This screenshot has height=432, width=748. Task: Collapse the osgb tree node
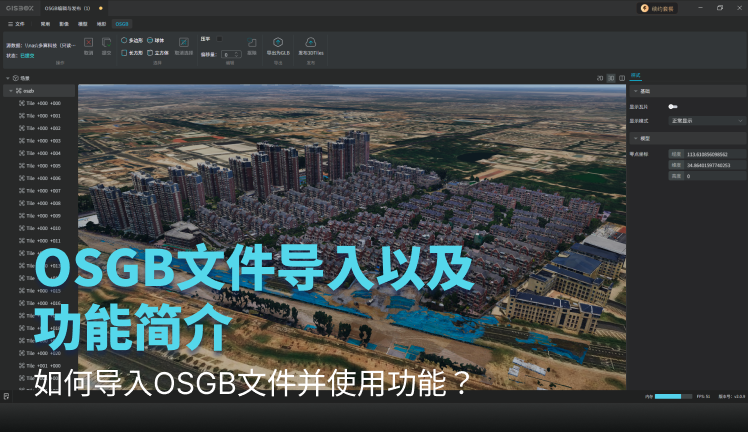click(10, 91)
